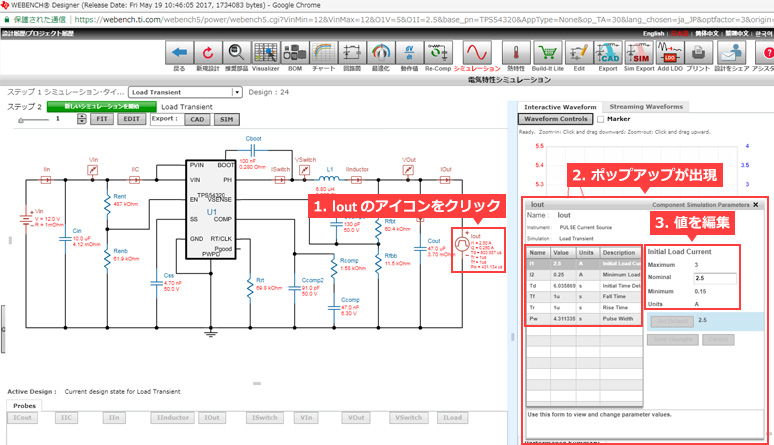
Task: Open the アシスタ help icon
Action: tap(765, 52)
